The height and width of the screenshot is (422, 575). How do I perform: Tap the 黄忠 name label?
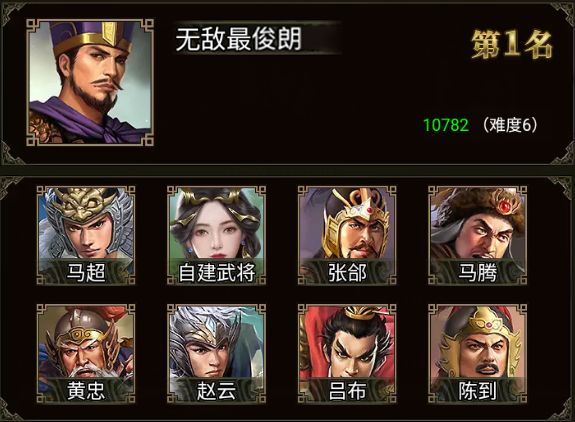point(86,390)
